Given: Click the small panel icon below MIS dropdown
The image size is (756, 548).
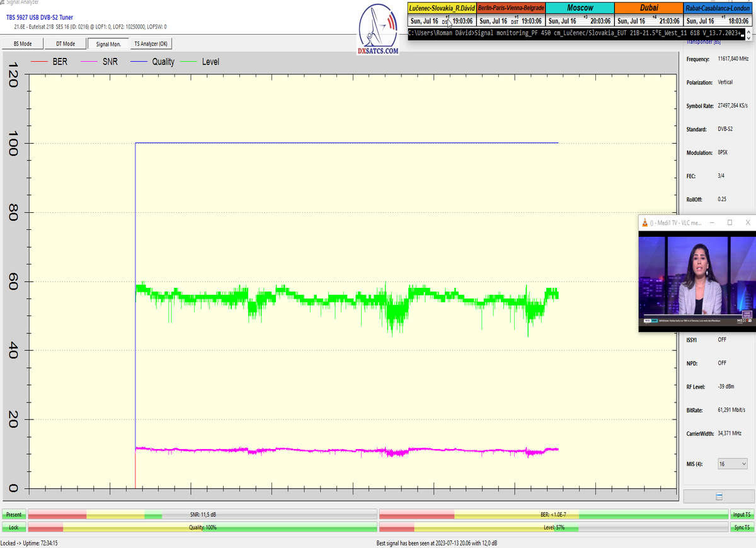Looking at the screenshot, I should 719,496.
